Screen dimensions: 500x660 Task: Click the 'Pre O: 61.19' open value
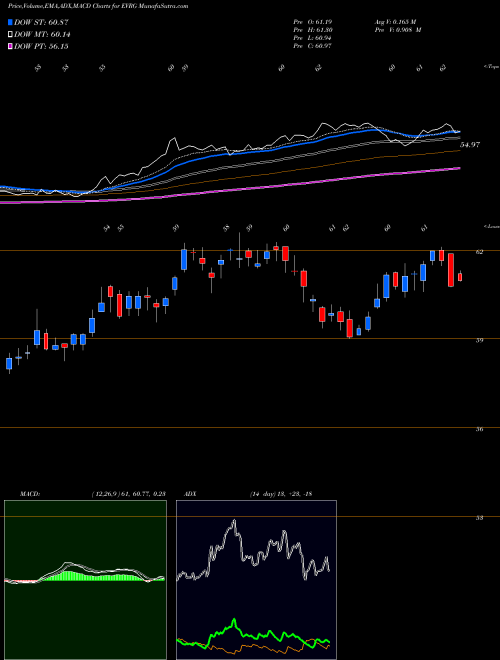point(313,22)
